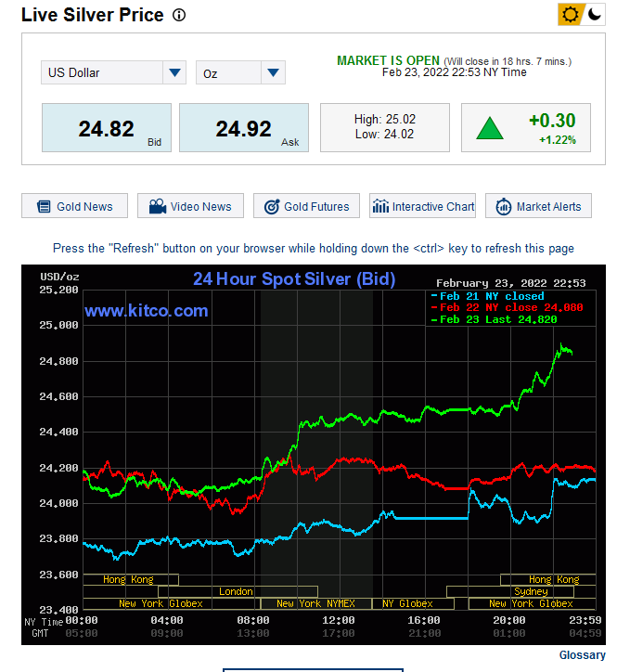
Task: Open the Video News button label
Action: pyautogui.click(x=201, y=207)
